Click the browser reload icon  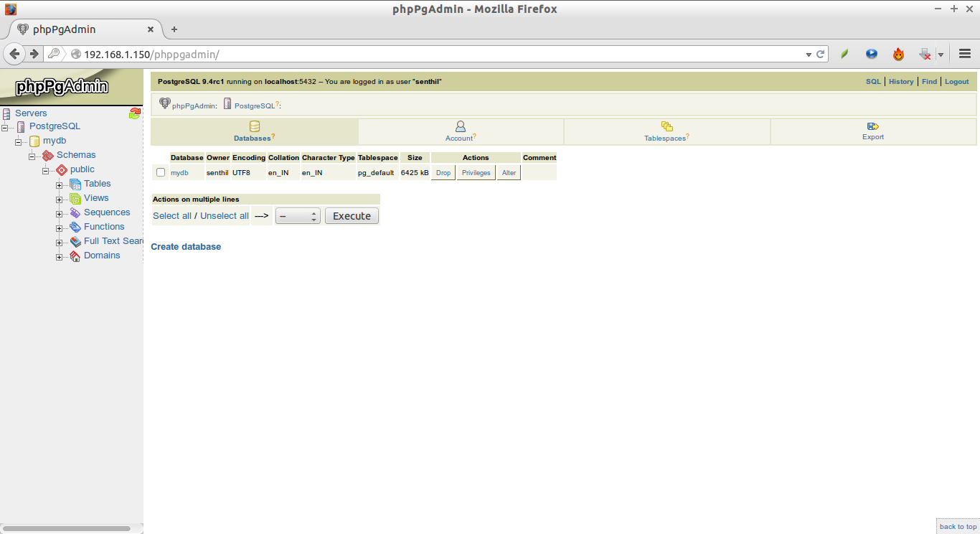pyautogui.click(x=820, y=54)
